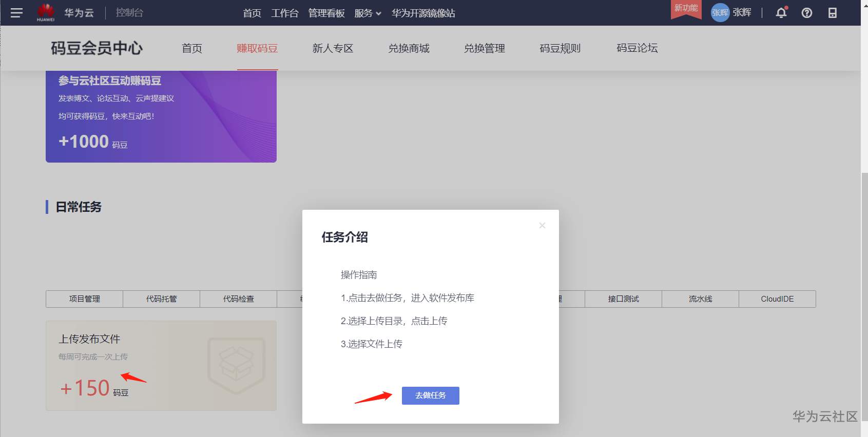
Task: Open 华为开源镜像站 link
Action: click(x=423, y=13)
